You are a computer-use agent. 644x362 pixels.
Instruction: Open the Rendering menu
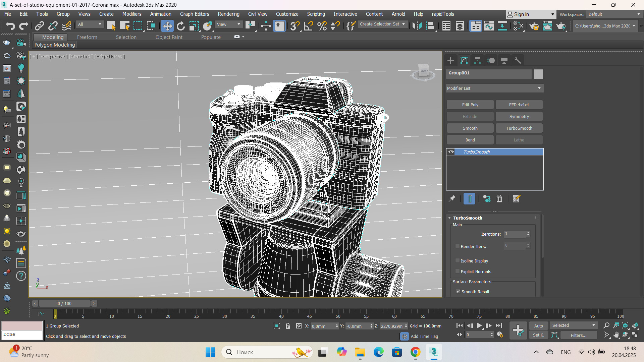point(228,14)
